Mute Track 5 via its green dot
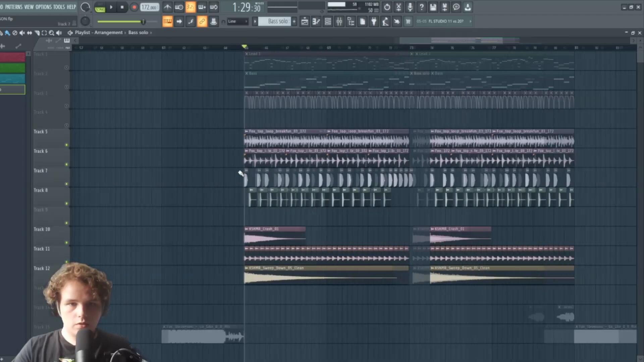Viewport: 644px width, 362px height. tap(66, 145)
